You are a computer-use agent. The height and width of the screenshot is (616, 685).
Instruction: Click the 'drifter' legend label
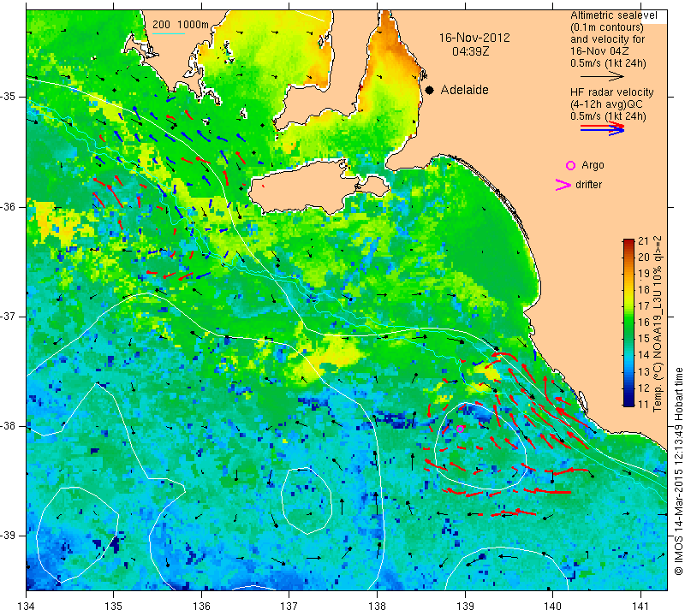(588, 185)
